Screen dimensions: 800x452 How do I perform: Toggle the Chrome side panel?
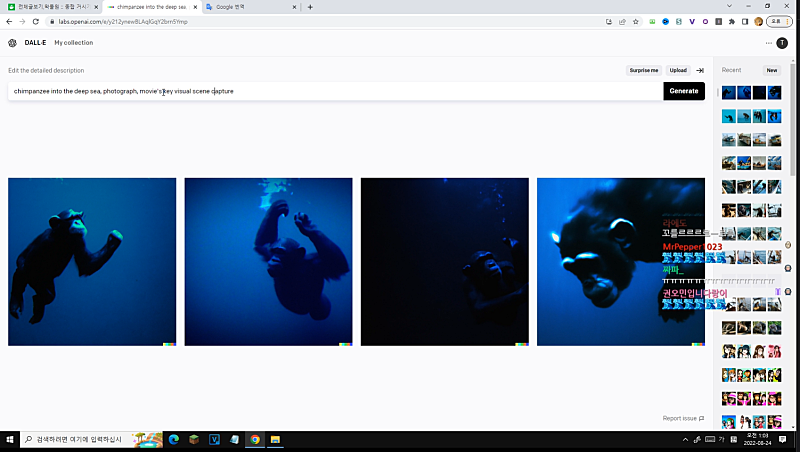coord(745,21)
